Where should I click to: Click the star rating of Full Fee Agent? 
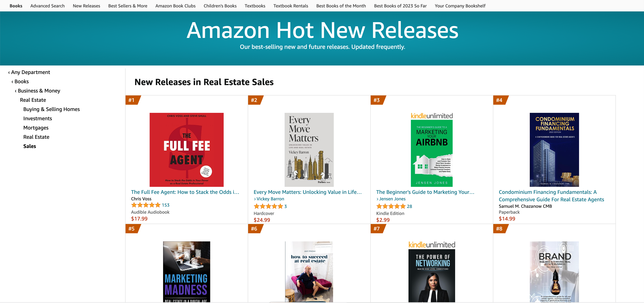(146, 205)
